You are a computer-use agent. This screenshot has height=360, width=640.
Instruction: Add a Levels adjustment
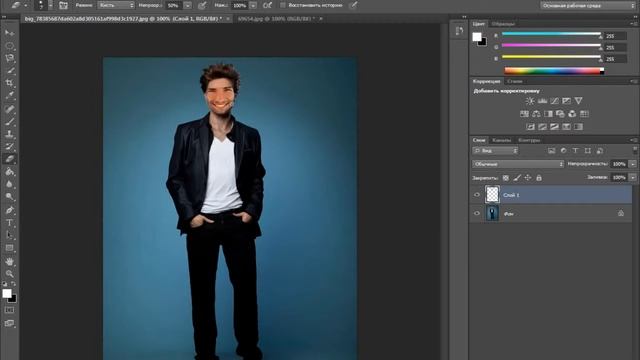(x=542, y=101)
